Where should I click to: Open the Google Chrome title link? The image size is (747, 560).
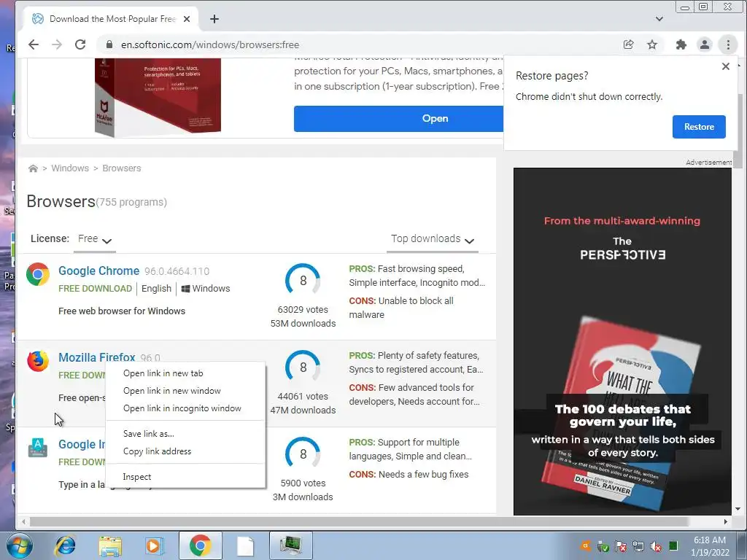[98, 271]
